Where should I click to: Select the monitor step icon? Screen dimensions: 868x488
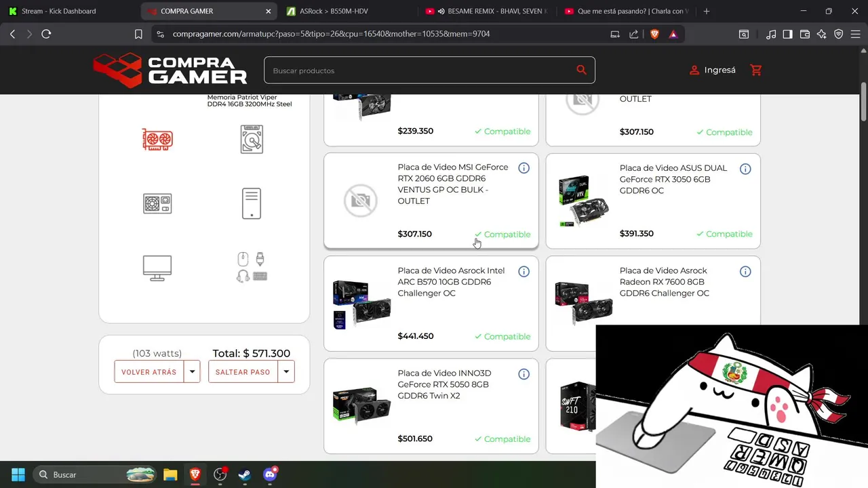[157, 268]
